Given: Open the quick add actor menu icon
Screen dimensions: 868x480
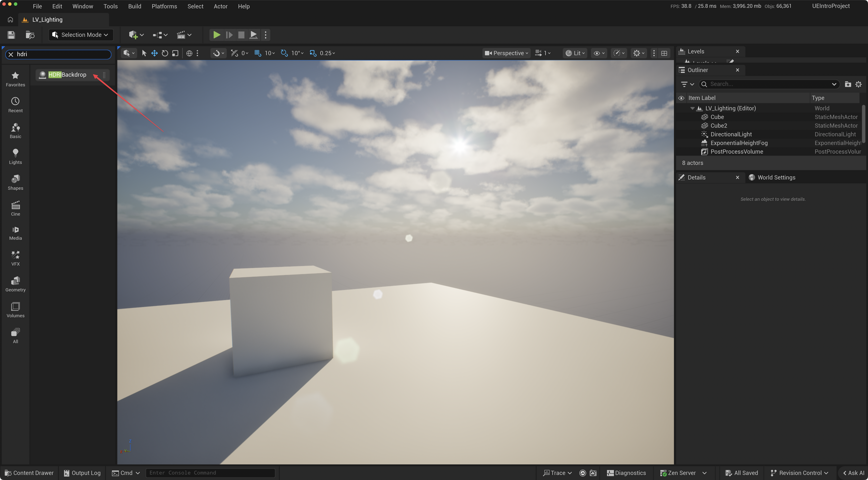Looking at the screenshot, I should (136, 35).
